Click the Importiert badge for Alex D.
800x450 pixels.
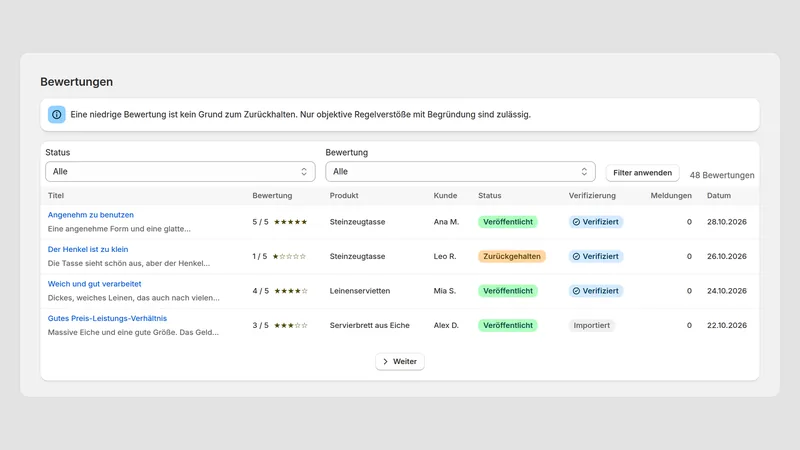click(x=591, y=326)
